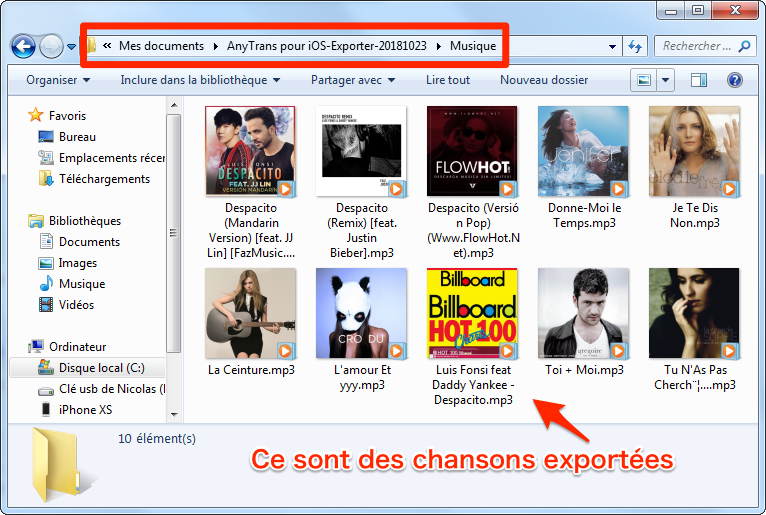Click sidebar scrollbar up arrow
This screenshot has width=766, height=515.
point(174,105)
